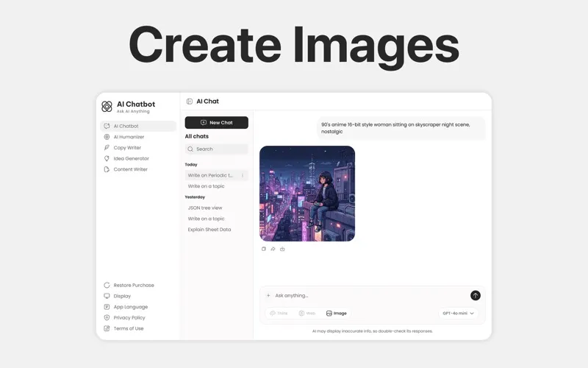The image size is (588, 368).
Task: Click the Content Writer document icon
Action: [x=107, y=169]
